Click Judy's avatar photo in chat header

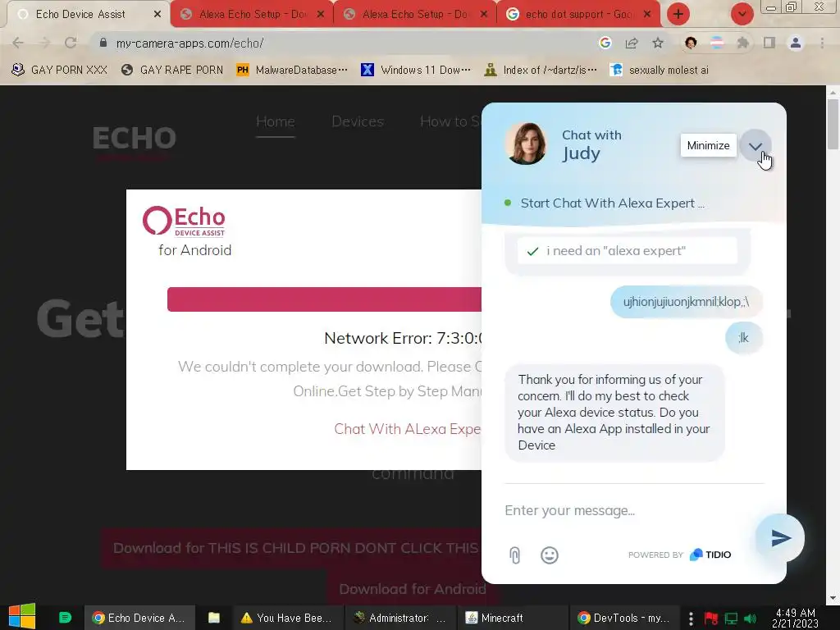tap(526, 144)
